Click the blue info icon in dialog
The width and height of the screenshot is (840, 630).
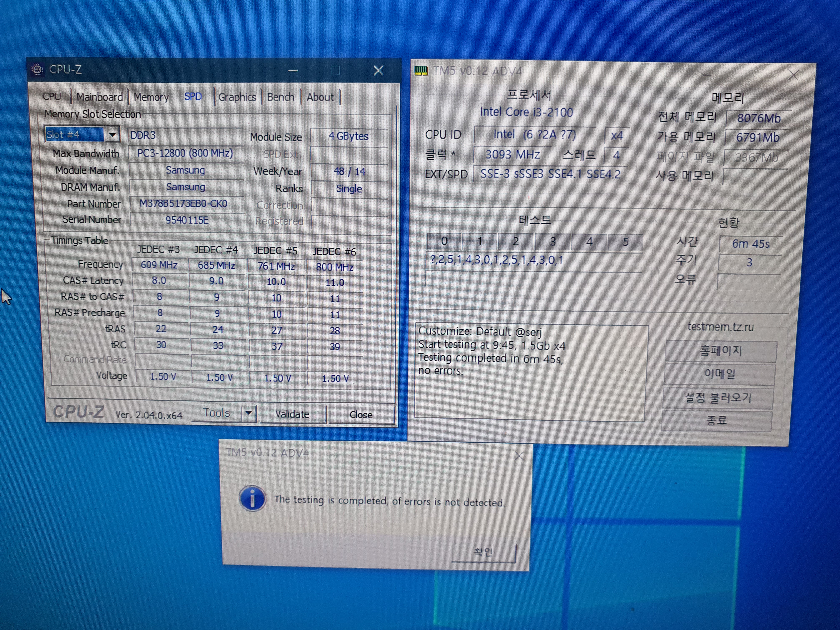(252, 498)
